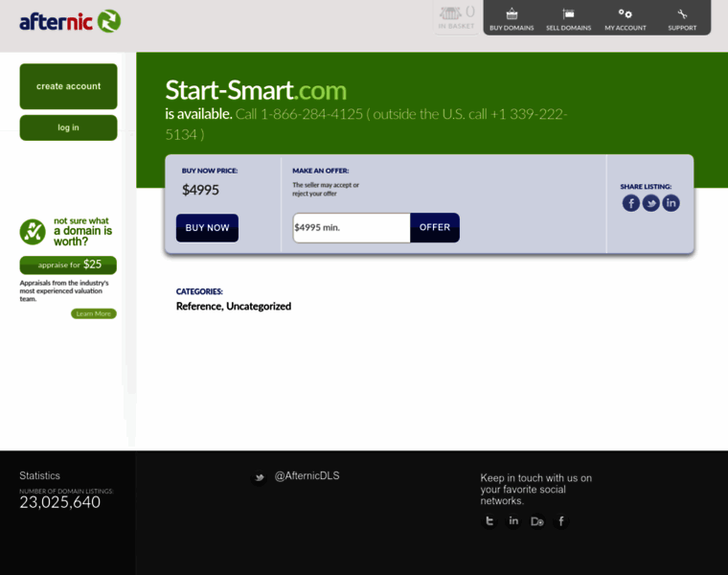Click the 23,025,640 domain listings count
Image resolution: width=728 pixels, height=575 pixels.
point(60,502)
